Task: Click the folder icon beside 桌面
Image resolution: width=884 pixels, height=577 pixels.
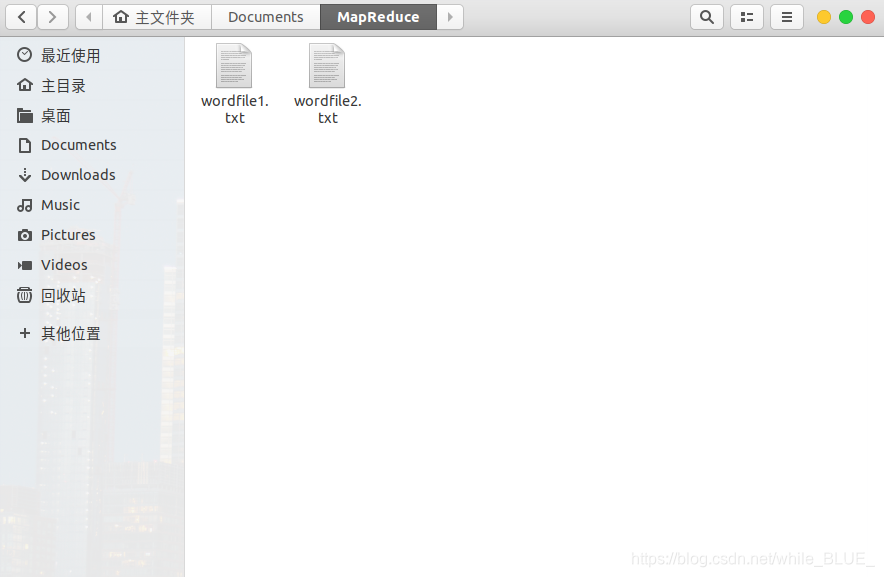Action: coord(24,116)
